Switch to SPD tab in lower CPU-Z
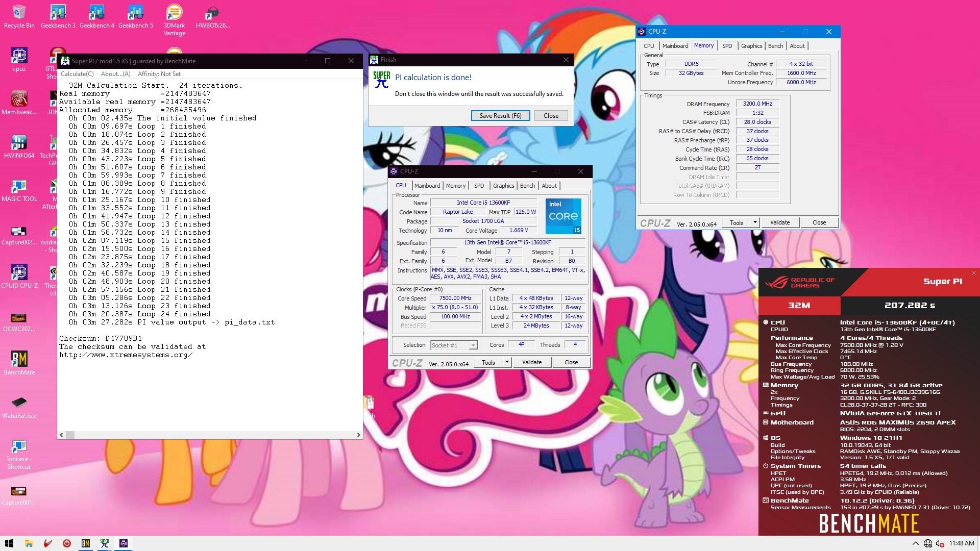Screen dimensions: 980x551 point(479,186)
